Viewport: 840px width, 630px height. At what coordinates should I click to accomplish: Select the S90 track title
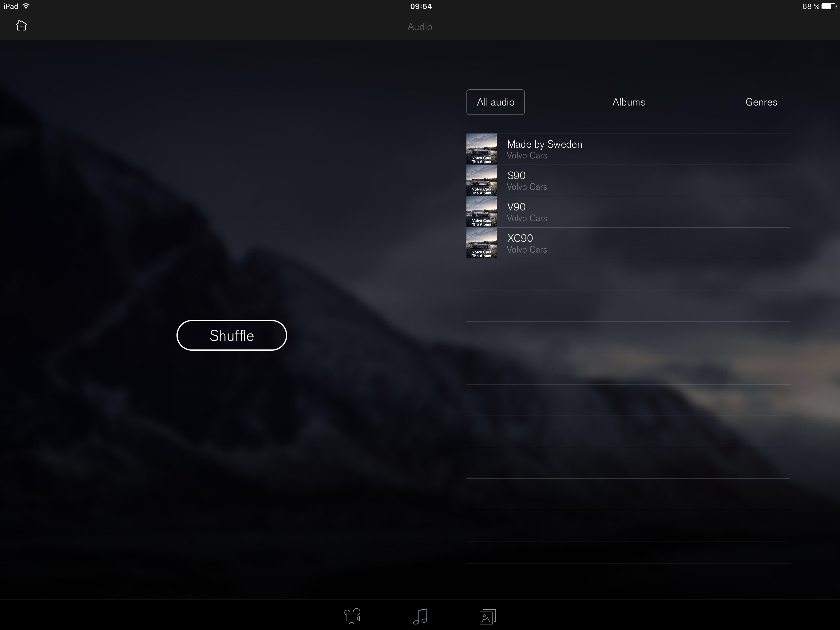(517, 176)
